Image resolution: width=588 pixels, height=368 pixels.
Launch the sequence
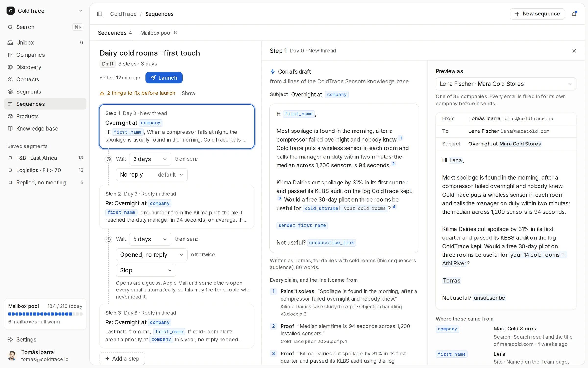point(164,78)
